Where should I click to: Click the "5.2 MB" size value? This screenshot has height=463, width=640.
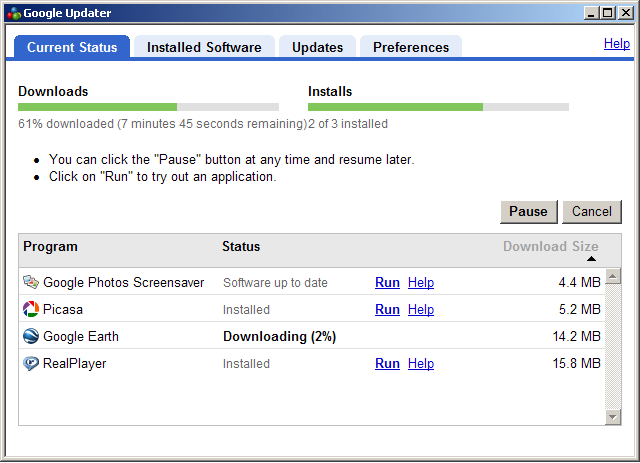coord(580,309)
